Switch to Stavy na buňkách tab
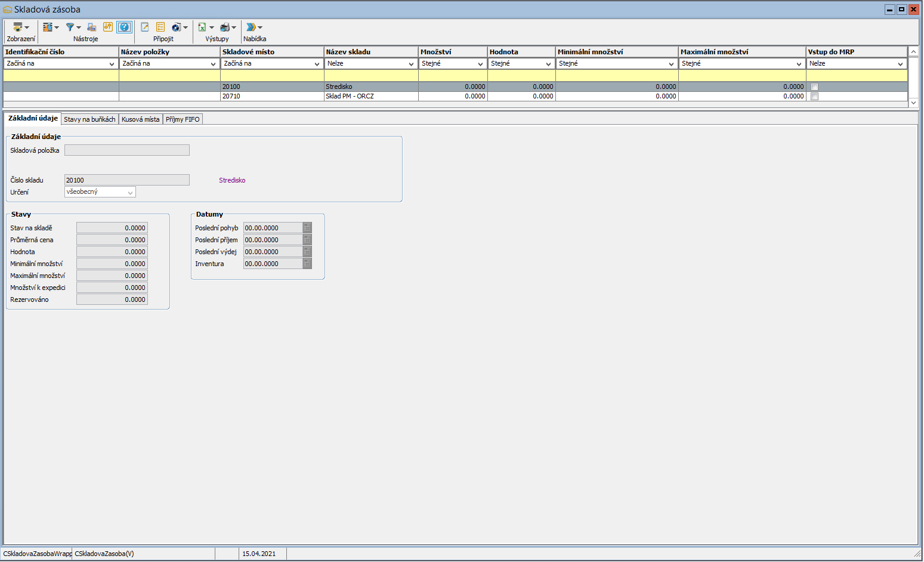The width and height of the screenshot is (924, 562). [89, 119]
